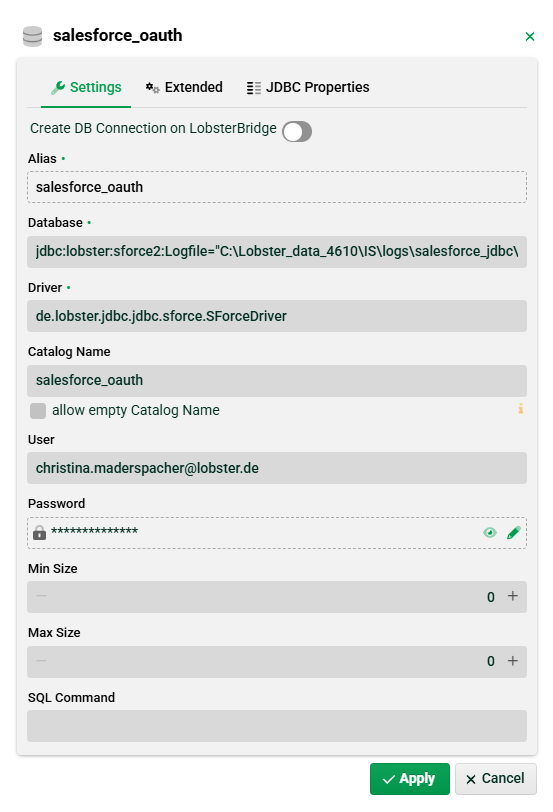Viewport: 553px width, 812px height.
Task: Select the Driver text field
Action: pyautogui.click(x=277, y=316)
